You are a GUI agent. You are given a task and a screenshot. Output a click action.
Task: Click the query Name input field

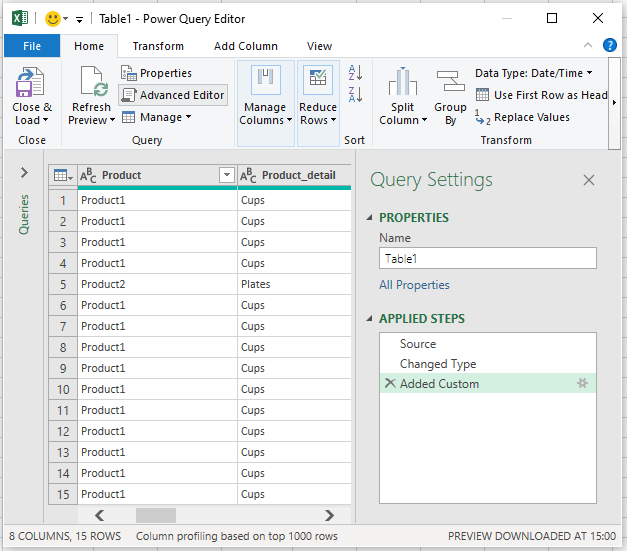coord(487,258)
